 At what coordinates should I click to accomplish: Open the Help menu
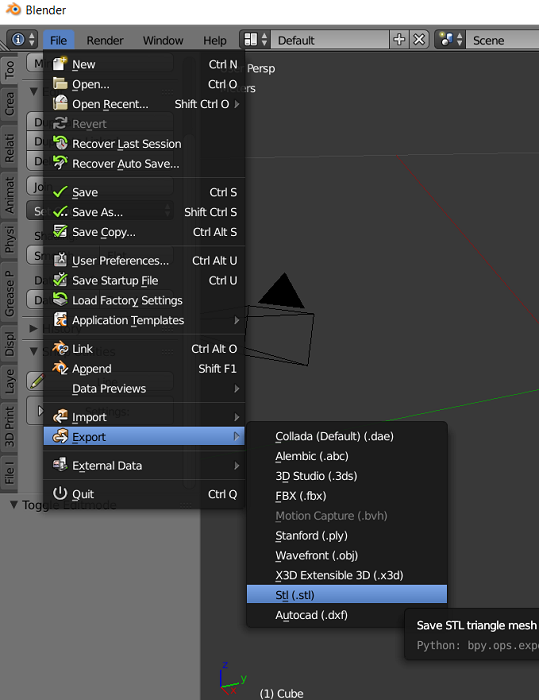coord(215,40)
